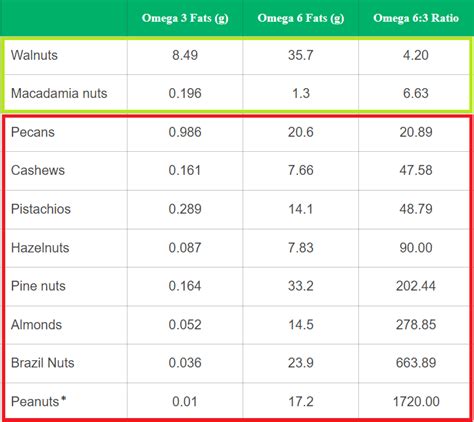
Task: Click the Pistachios row label
Action: [41, 209]
